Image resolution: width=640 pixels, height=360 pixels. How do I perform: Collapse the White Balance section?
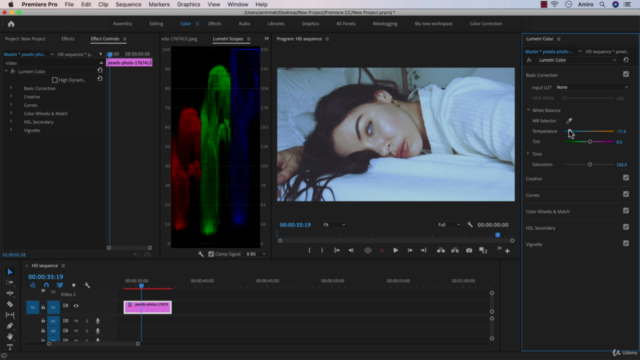[x=528, y=110]
